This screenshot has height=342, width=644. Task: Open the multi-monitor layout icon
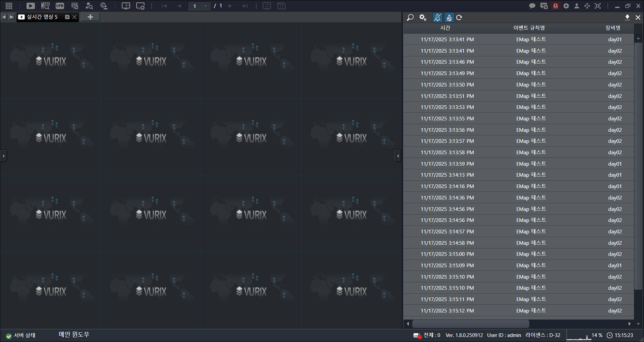[x=126, y=6]
